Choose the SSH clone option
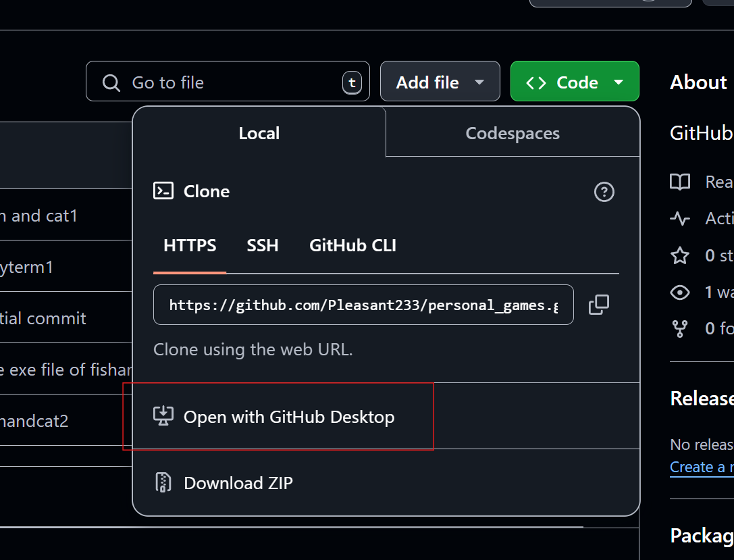The image size is (734, 560). click(x=263, y=245)
